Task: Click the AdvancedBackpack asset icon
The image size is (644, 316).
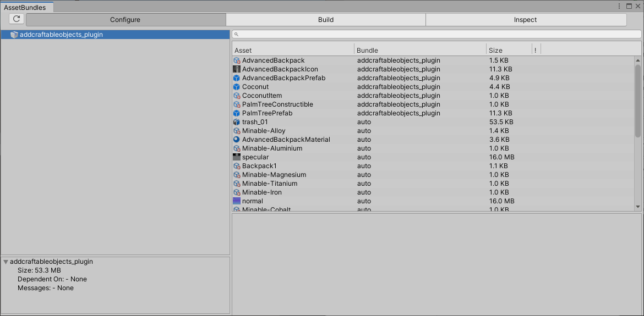Action: coord(237,60)
